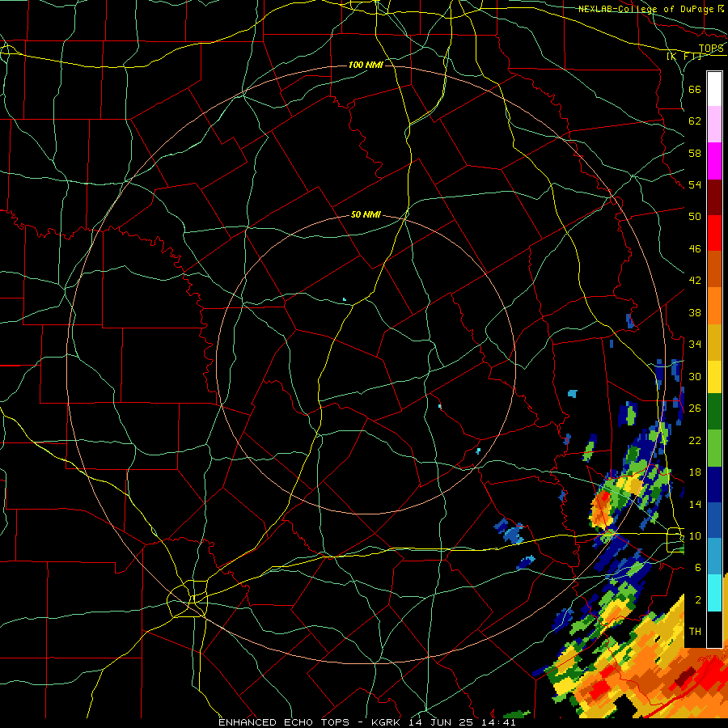The width and height of the screenshot is (728, 728).
Task: Click the legend value "6"
Action: [697, 568]
